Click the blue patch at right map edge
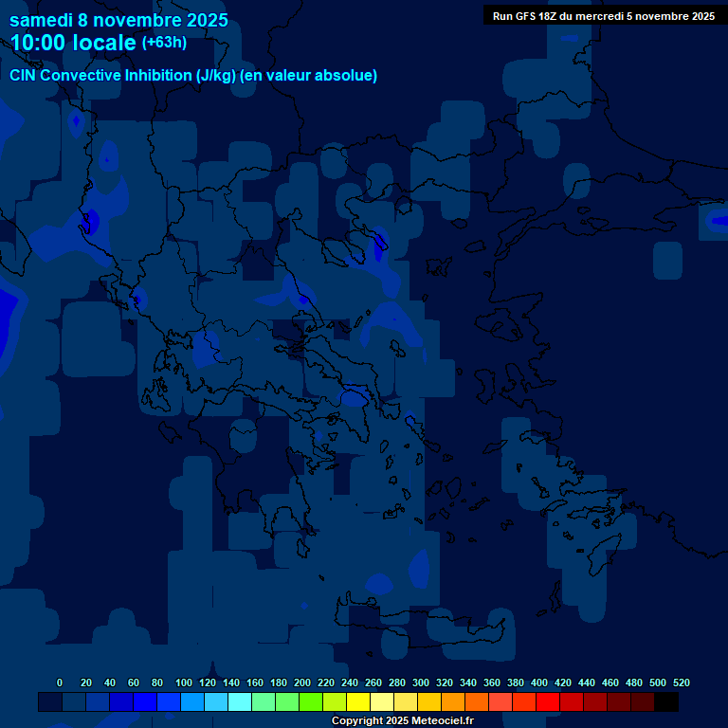728x728 pixels. click(x=716, y=222)
